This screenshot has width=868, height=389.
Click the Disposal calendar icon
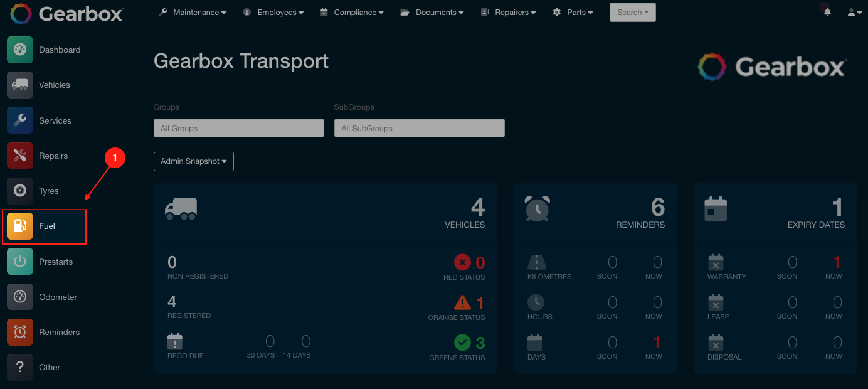716,343
